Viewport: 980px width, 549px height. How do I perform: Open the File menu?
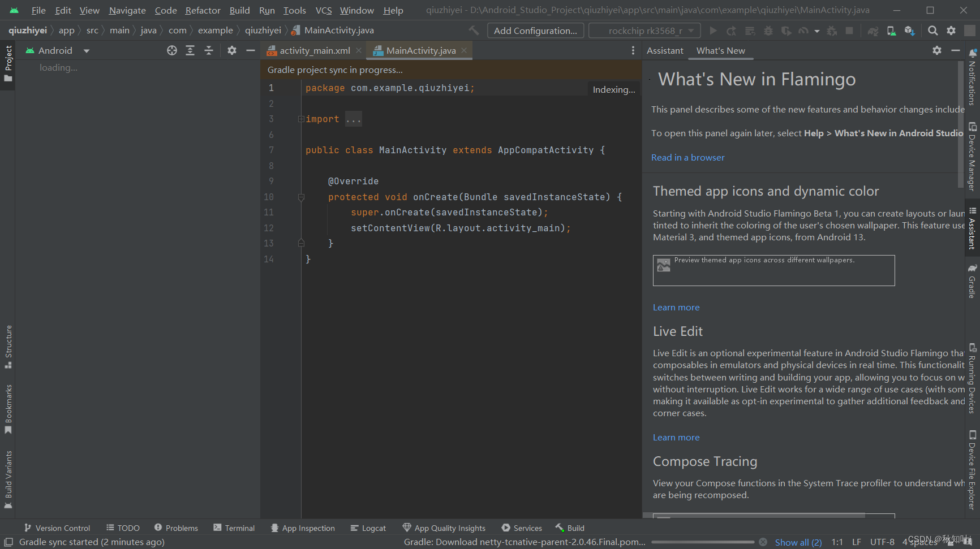coord(38,10)
